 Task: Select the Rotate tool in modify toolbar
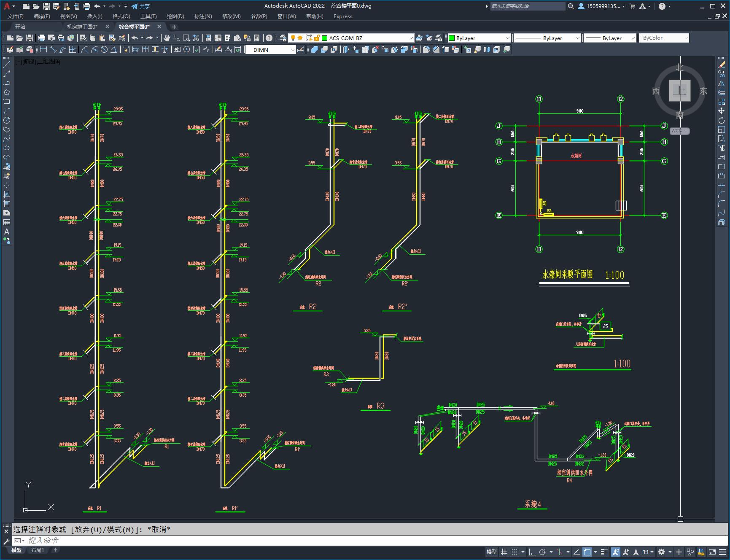point(722,120)
